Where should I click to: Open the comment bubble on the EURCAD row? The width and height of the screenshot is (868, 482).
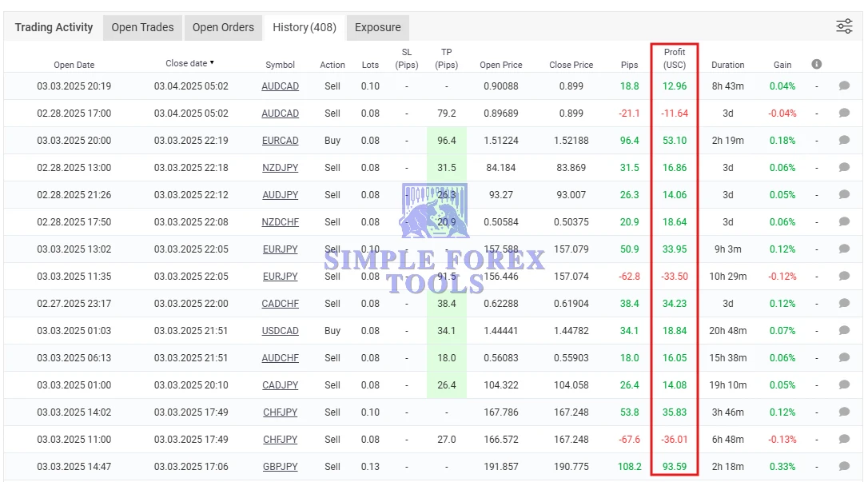[x=844, y=141]
